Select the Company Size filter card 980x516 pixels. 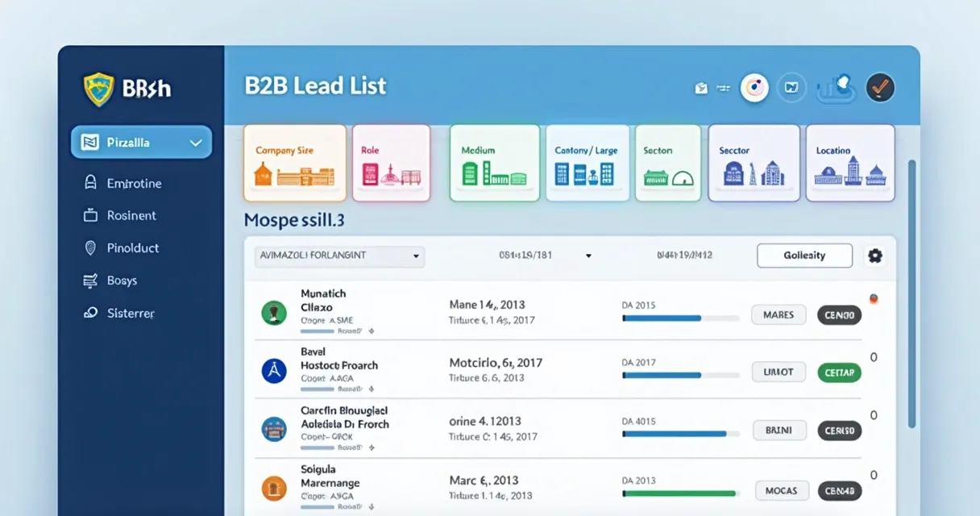pos(295,163)
